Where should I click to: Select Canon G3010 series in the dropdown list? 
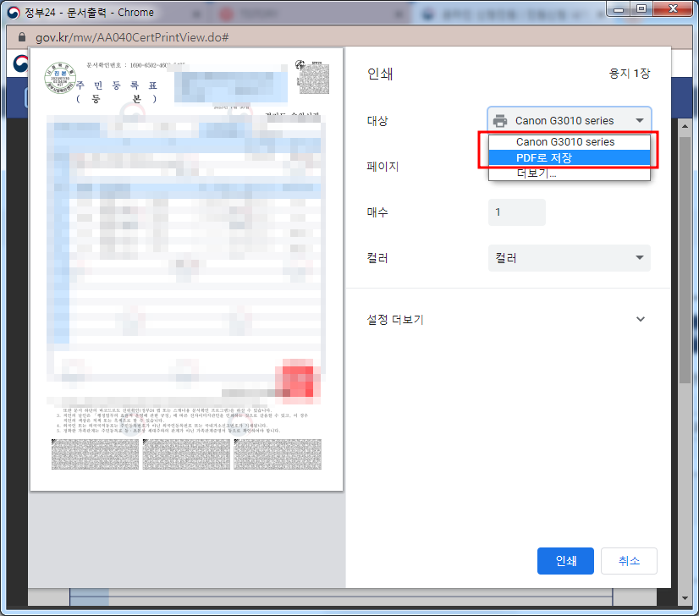click(569, 141)
